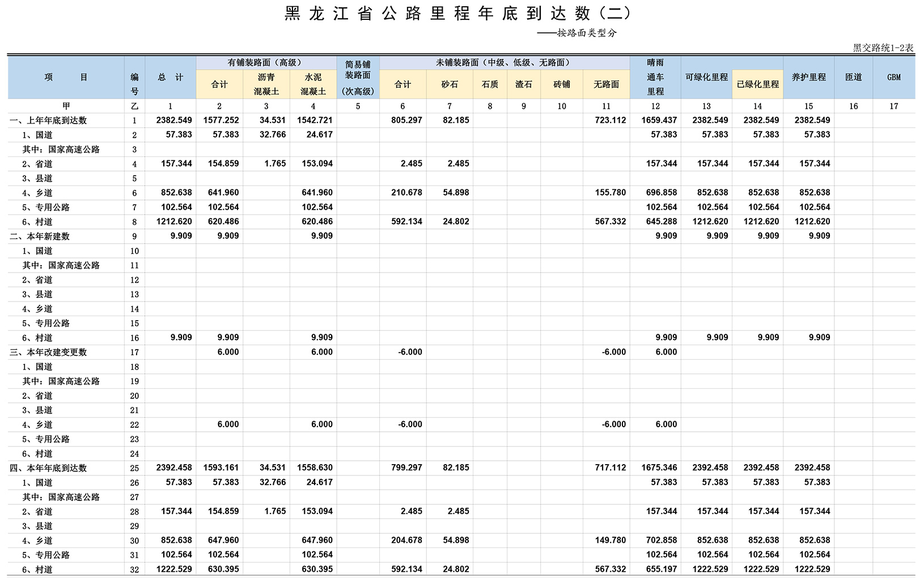The height and width of the screenshot is (578, 924).
Task: Click value -6.000 under 合计 in row 22
Action: (x=410, y=424)
